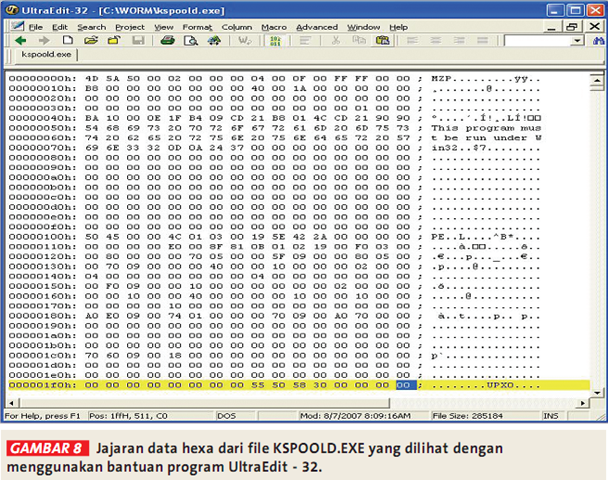Viewport: 608px width, 480px height.
Task: Toggle word wrap icon
Action: tap(245, 40)
